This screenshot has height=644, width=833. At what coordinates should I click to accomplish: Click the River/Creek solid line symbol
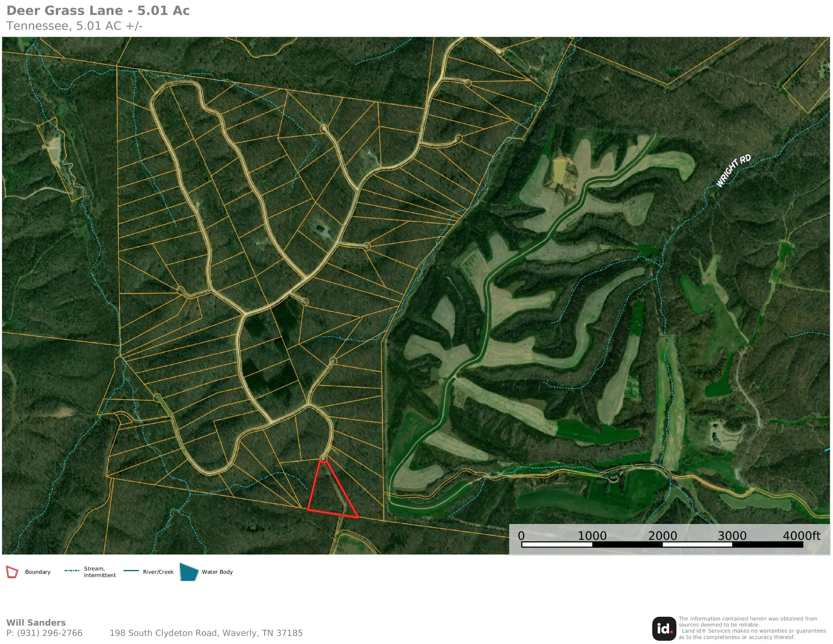pyautogui.click(x=131, y=571)
